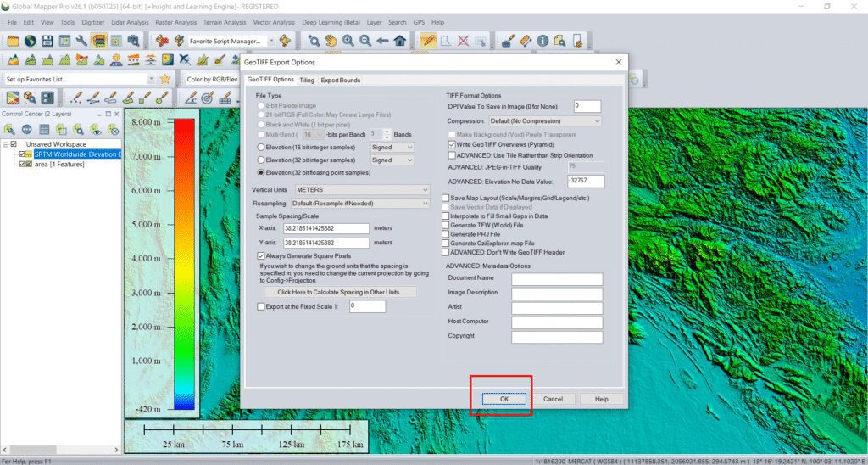This screenshot has height=465, width=868.
Task: Open the Vertical Units METERS dropdown
Action: coord(363,190)
